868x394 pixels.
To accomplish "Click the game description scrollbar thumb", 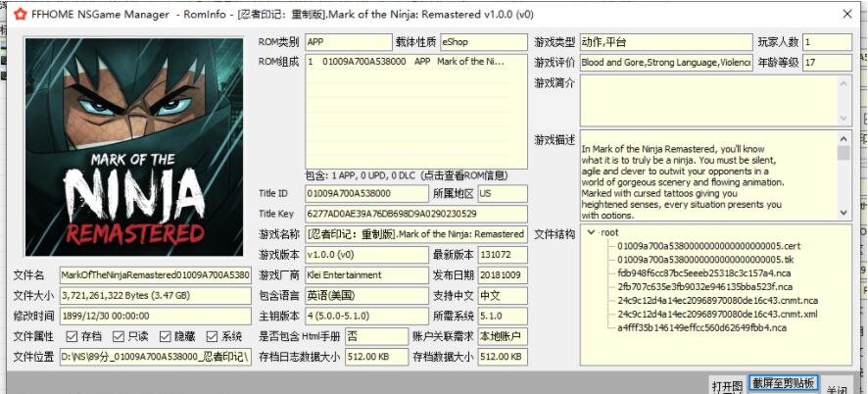I will point(844,153).
